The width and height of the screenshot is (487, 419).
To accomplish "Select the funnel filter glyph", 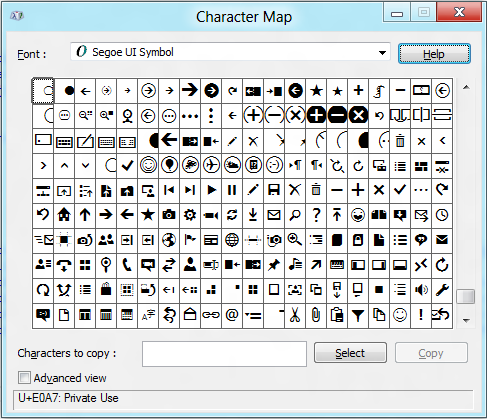I will tap(358, 315).
